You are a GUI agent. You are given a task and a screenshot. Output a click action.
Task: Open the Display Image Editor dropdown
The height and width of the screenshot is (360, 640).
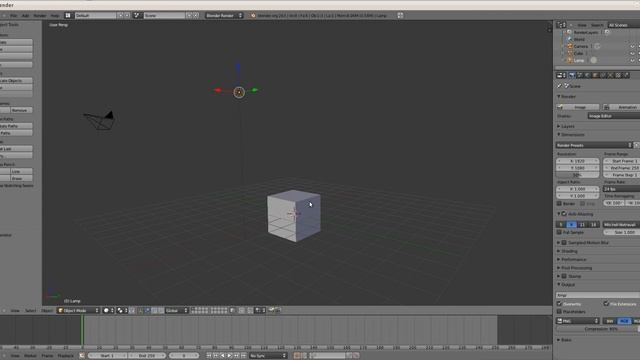pyautogui.click(x=614, y=116)
